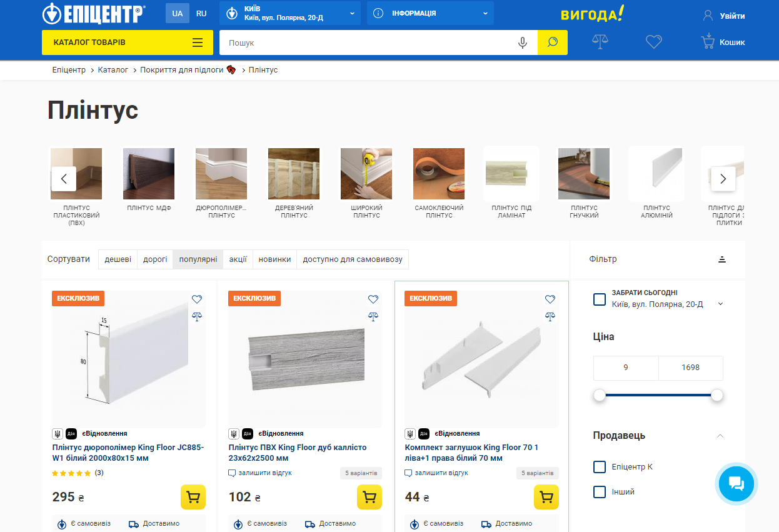
Task: Click the Покриття для підлоги breadcrumb link
Action: click(x=181, y=70)
